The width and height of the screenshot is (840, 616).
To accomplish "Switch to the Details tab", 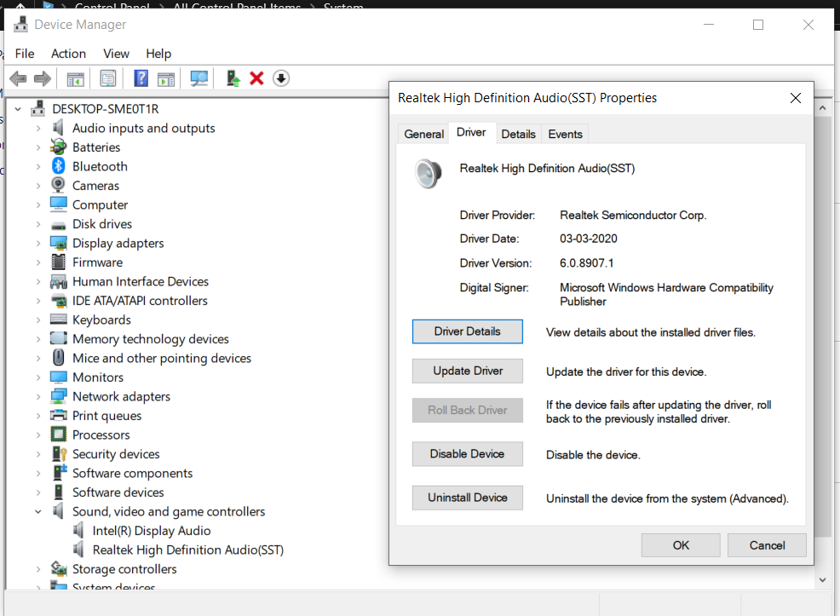I will pyautogui.click(x=518, y=134).
